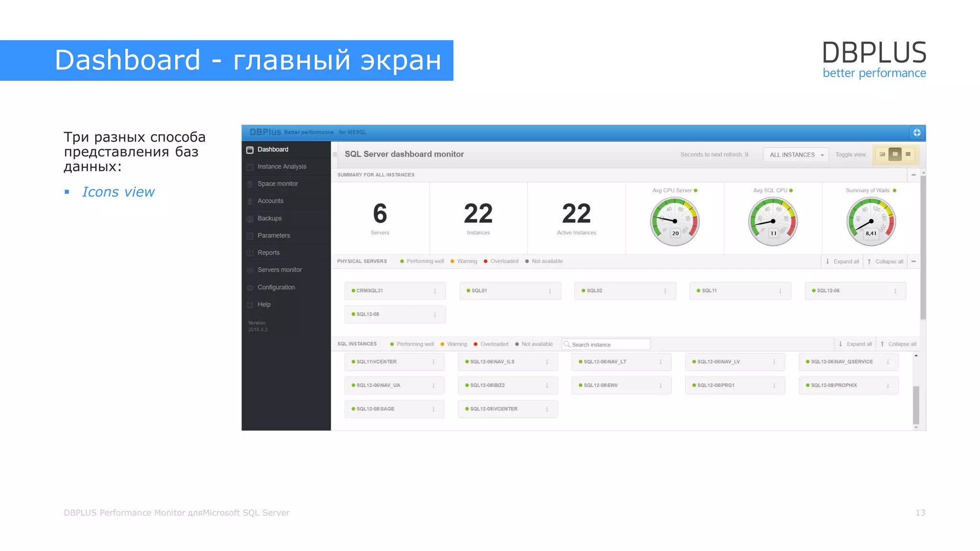The height and width of the screenshot is (551, 980).
Task: Select the CRMSQL31 server name
Action: click(369, 291)
